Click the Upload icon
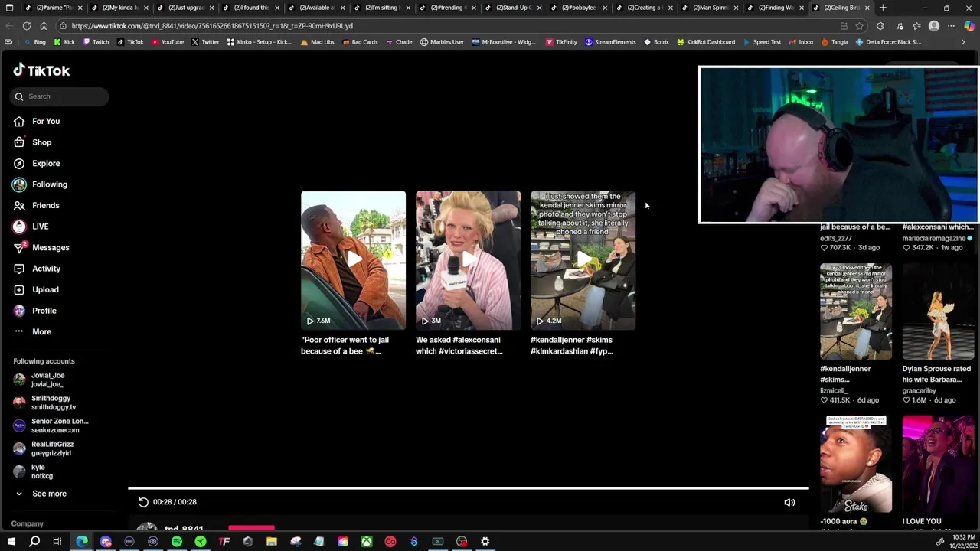Viewport: 980px width, 551px height. pyautogui.click(x=19, y=289)
